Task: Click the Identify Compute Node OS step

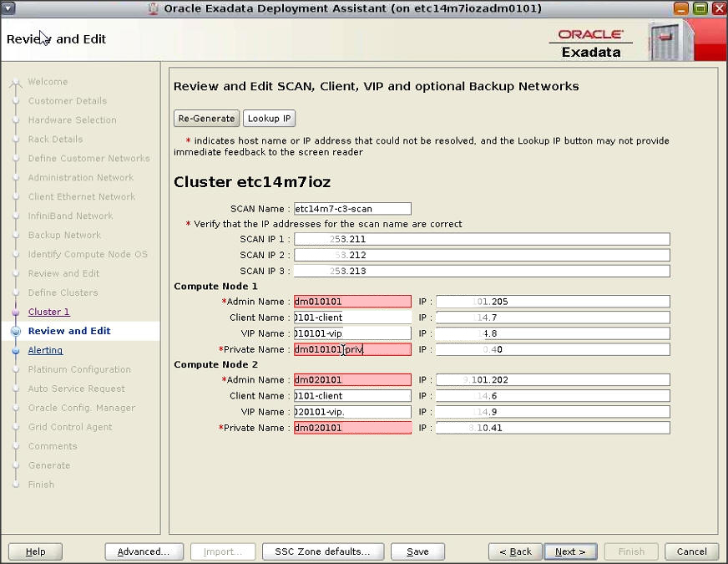Action: tap(88, 254)
